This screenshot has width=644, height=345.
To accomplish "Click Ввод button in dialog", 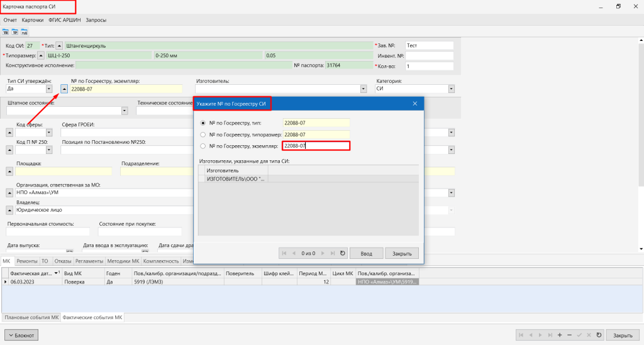I will [367, 253].
